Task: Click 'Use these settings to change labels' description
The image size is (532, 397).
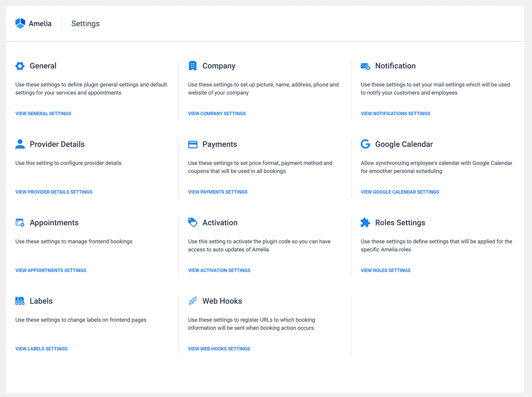Action: [x=81, y=320]
